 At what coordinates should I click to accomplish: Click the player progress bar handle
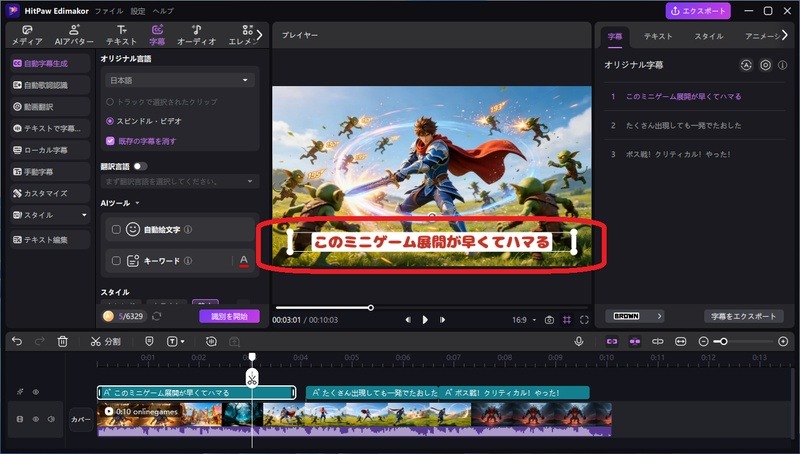[371, 308]
